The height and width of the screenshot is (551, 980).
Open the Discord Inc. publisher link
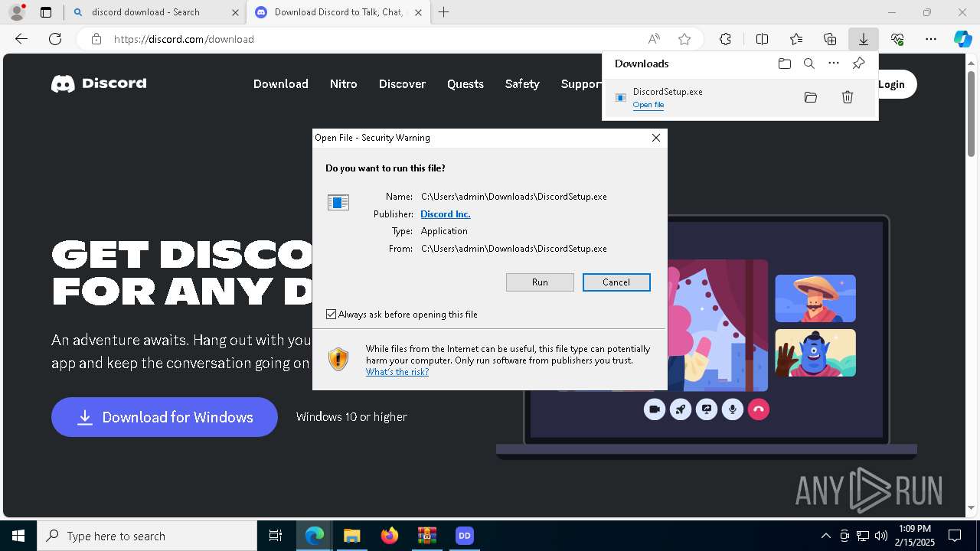pyautogui.click(x=446, y=214)
